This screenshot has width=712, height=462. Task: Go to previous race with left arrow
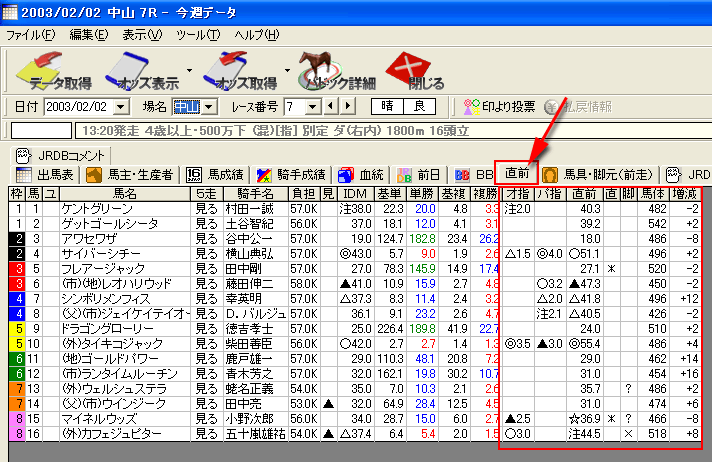(x=335, y=106)
